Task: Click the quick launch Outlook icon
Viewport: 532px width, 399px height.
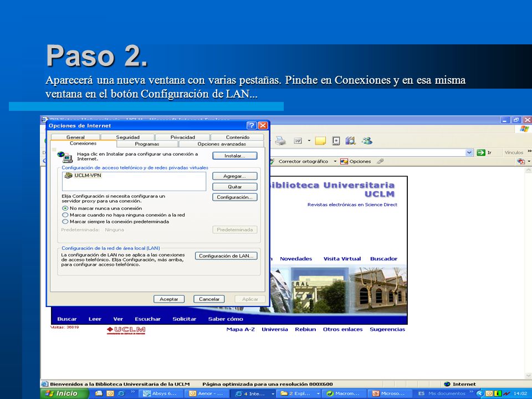Action: 110,393
